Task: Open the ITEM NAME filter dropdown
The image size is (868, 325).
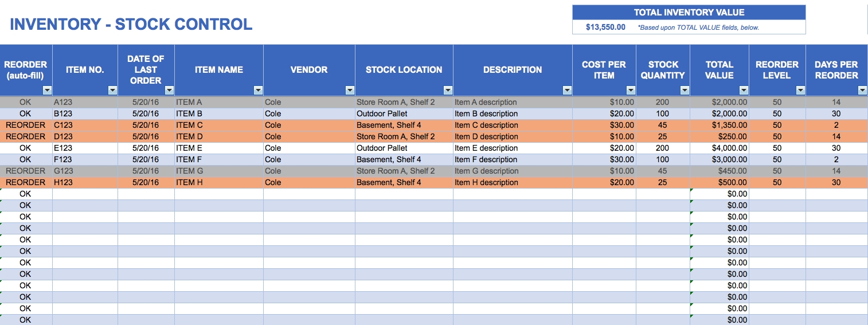Action: point(258,90)
